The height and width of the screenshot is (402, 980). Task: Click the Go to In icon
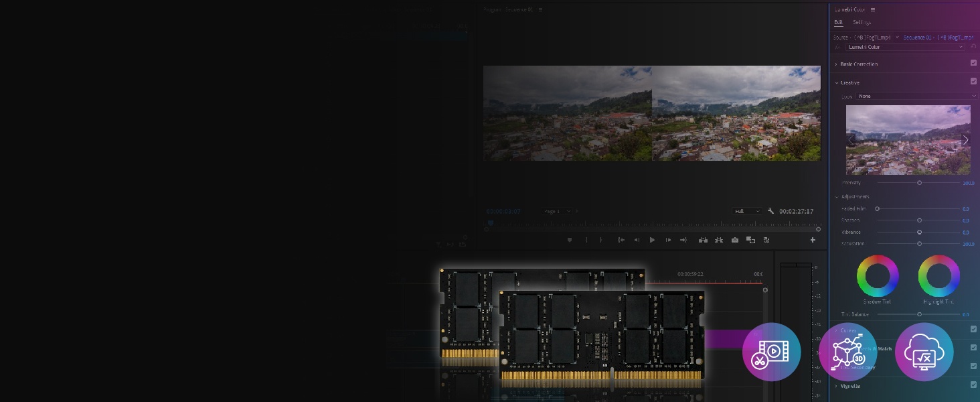621,240
